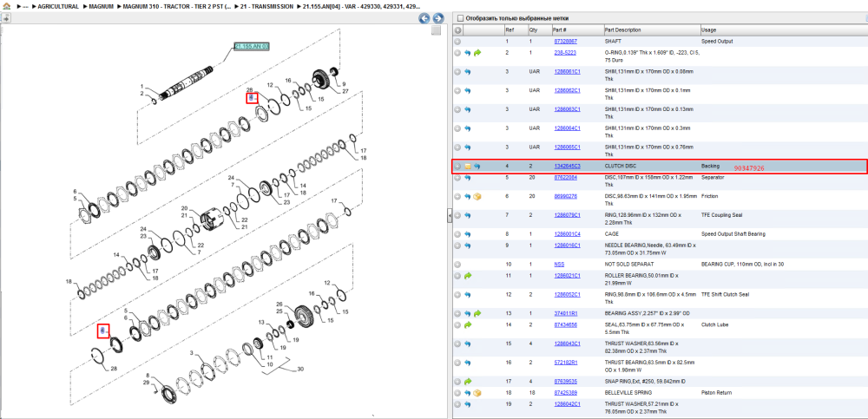Select the circle for CAGE row
Image resolution: width=868 pixels, height=419 pixels.
(x=457, y=234)
